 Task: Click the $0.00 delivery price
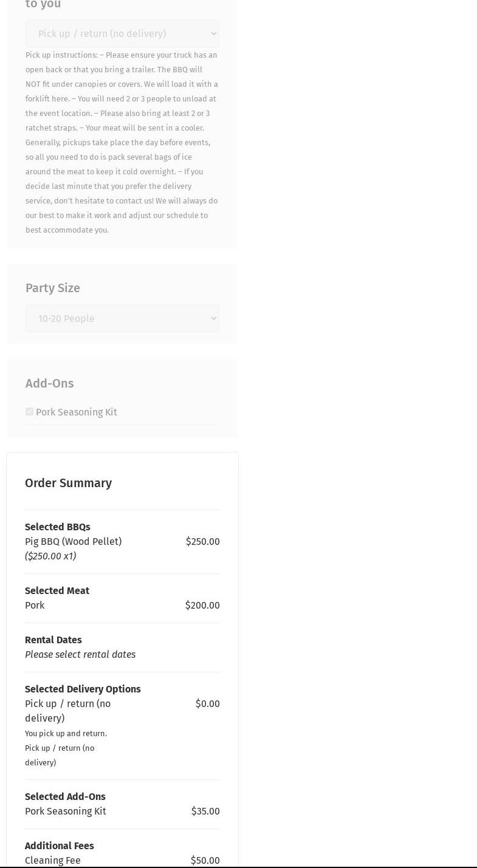(207, 703)
